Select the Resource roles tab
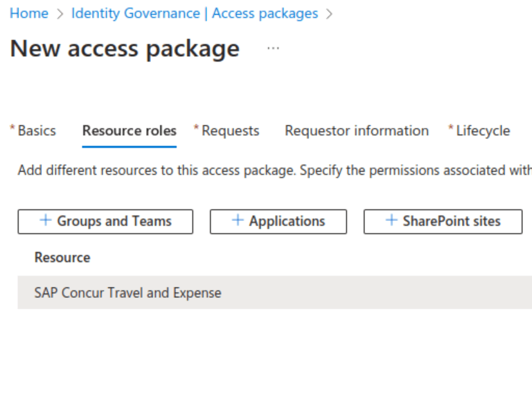 [x=129, y=130]
